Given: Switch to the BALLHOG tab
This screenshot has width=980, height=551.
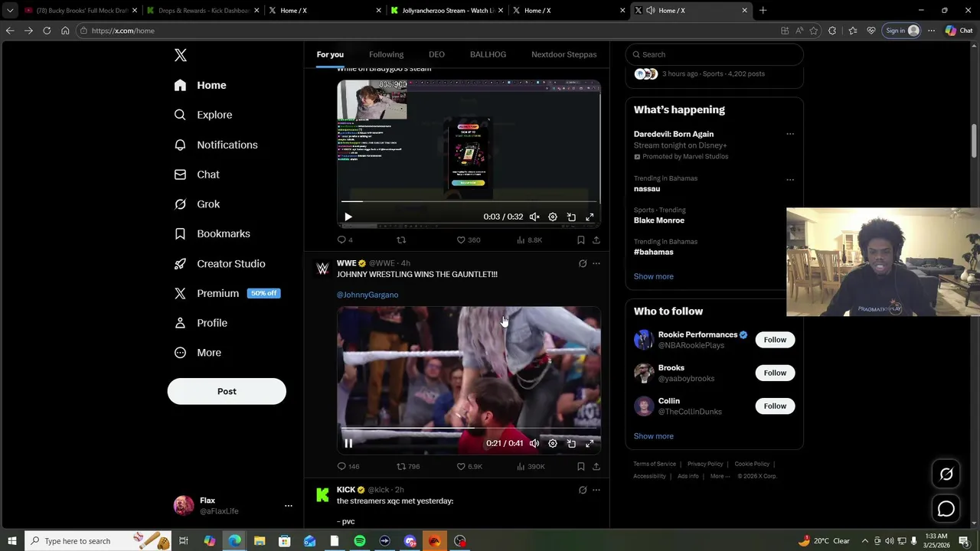Looking at the screenshot, I should [488, 54].
